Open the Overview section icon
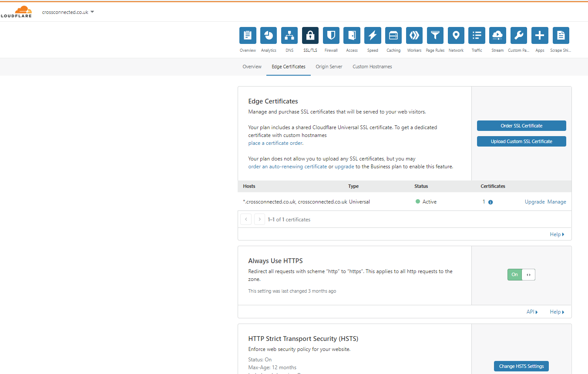 [x=248, y=36]
